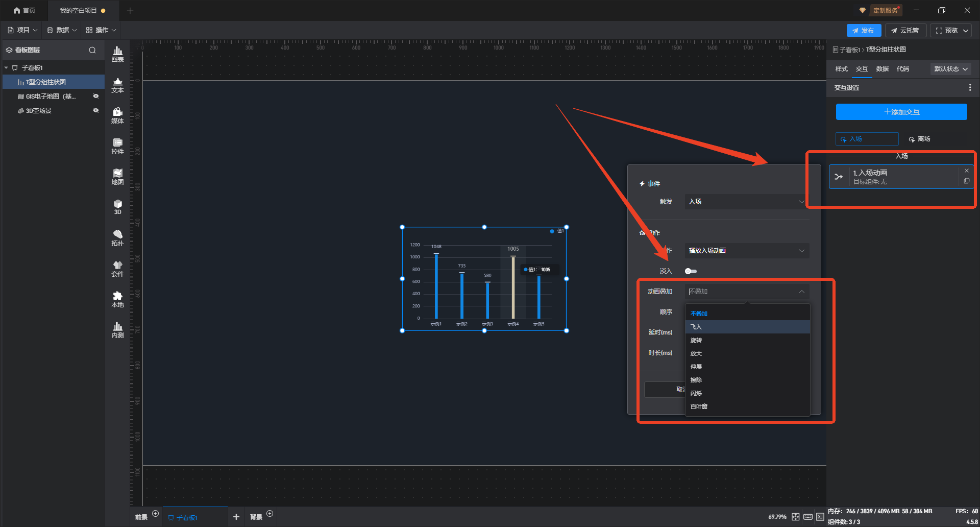980x527 pixels.
Task: Click the layer search magnifier icon
Action: click(x=92, y=50)
